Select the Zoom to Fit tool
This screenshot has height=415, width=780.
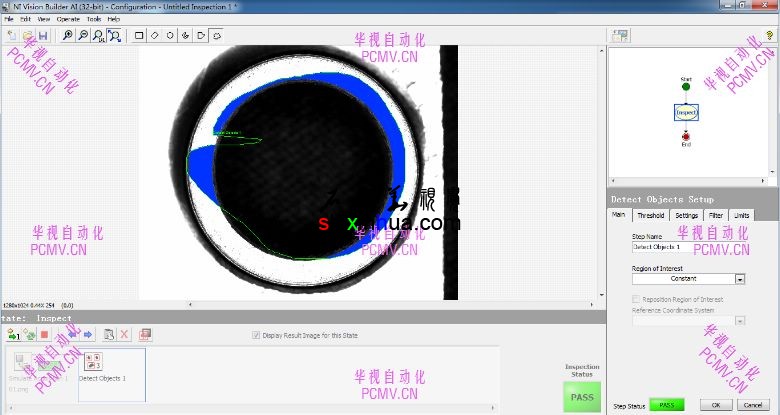coord(115,36)
